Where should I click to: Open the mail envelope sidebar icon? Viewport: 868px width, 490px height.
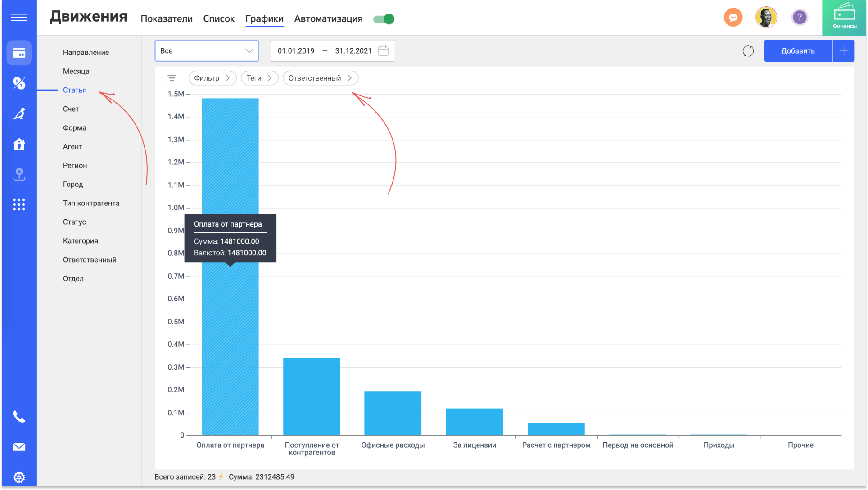18,447
